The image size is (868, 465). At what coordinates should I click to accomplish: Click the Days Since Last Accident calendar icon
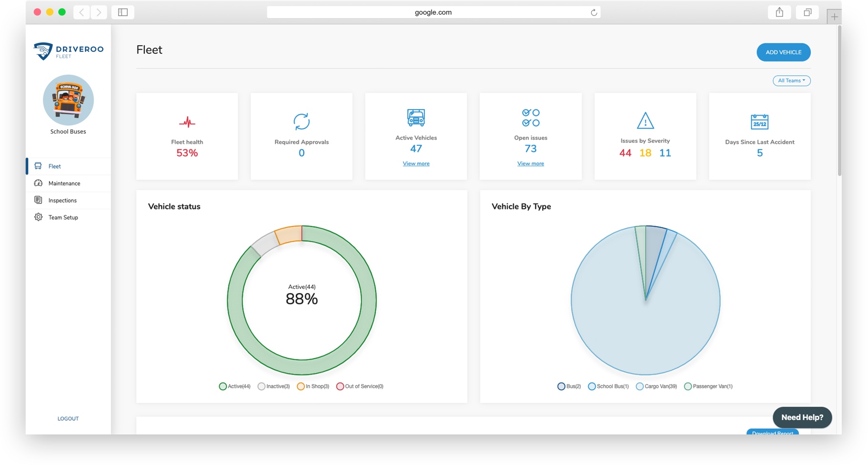[759, 122]
